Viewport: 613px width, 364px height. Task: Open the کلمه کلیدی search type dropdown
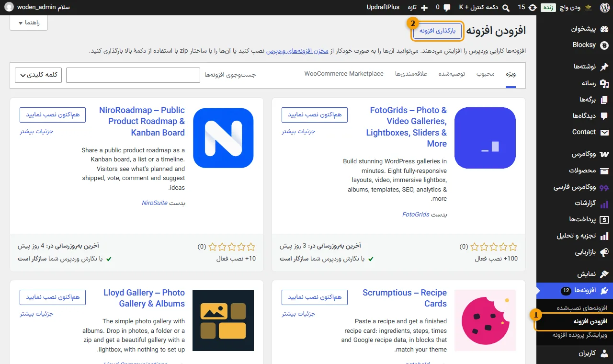coord(38,75)
